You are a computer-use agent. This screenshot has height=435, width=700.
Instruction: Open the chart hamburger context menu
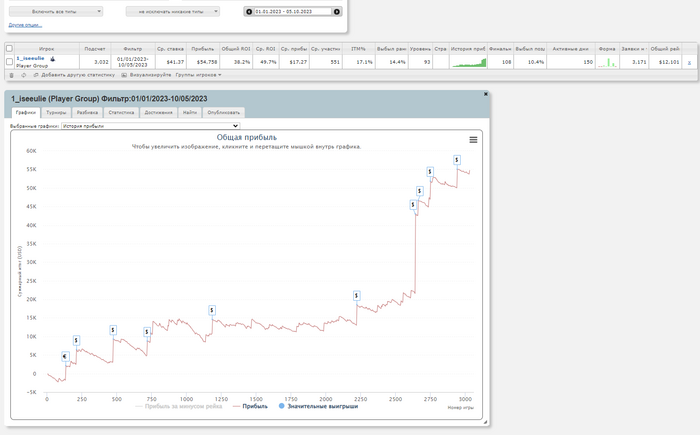click(x=473, y=140)
